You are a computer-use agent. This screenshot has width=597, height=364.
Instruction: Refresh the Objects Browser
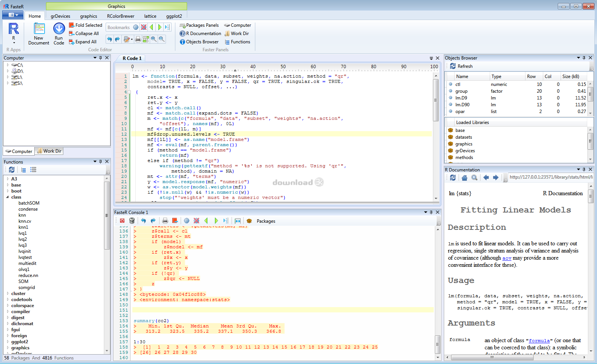click(462, 66)
